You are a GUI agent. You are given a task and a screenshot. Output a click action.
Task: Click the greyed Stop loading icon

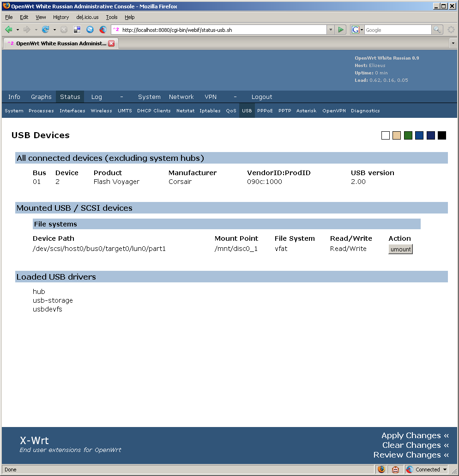64,30
